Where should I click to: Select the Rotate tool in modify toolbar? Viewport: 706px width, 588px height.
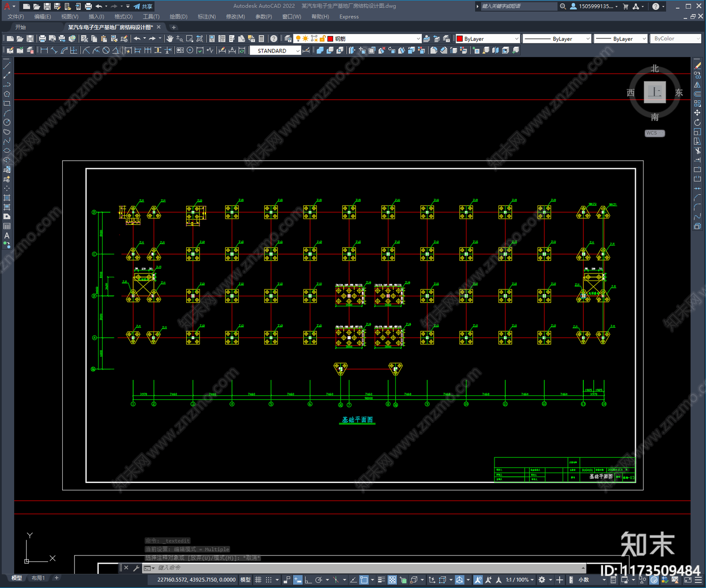click(x=697, y=122)
